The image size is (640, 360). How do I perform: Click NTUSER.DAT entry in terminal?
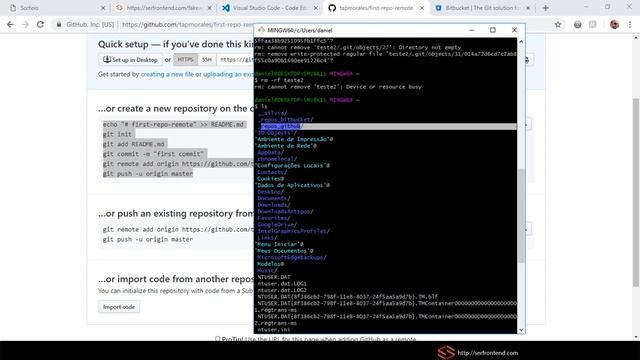point(274,277)
